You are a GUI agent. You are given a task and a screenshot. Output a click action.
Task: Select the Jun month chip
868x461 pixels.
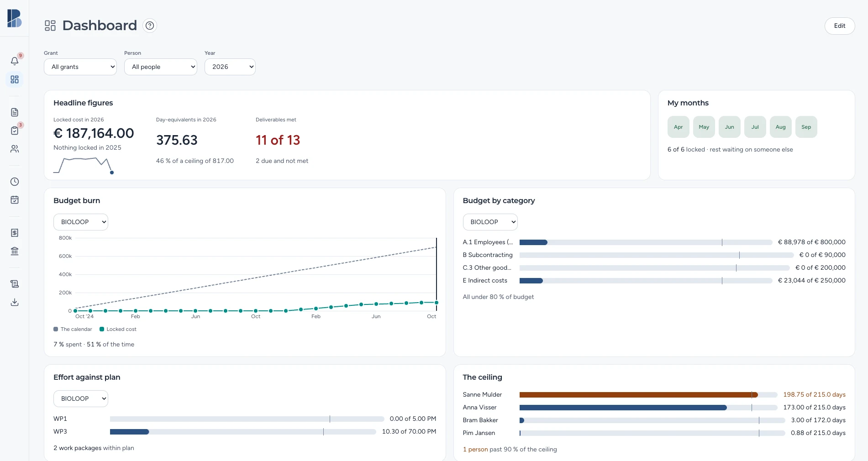[730, 127]
